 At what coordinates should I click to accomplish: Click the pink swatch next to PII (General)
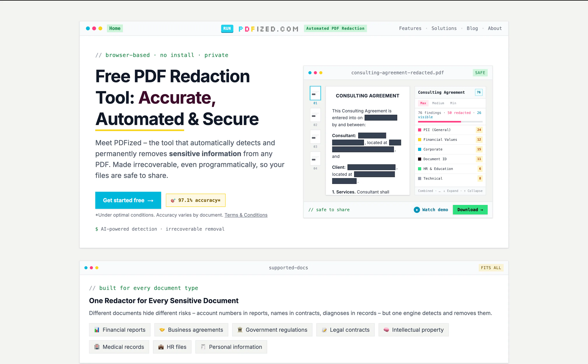[x=420, y=130]
